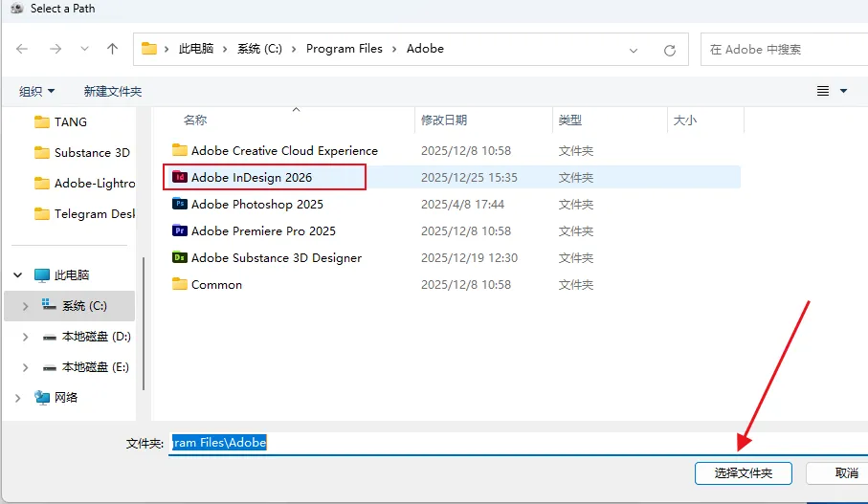Click the Common folder's yellow icon

179,284
